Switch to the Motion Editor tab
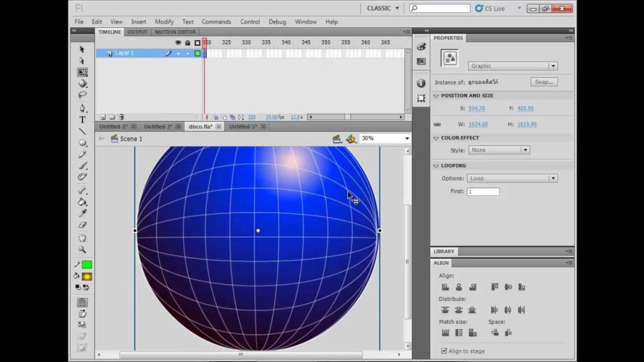The width and height of the screenshot is (644, 362). (x=175, y=32)
